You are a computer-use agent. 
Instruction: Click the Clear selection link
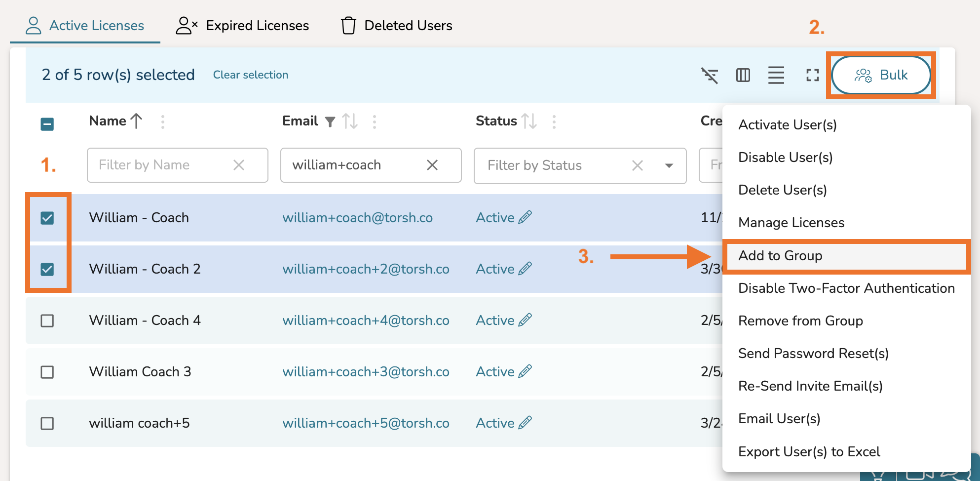point(251,75)
